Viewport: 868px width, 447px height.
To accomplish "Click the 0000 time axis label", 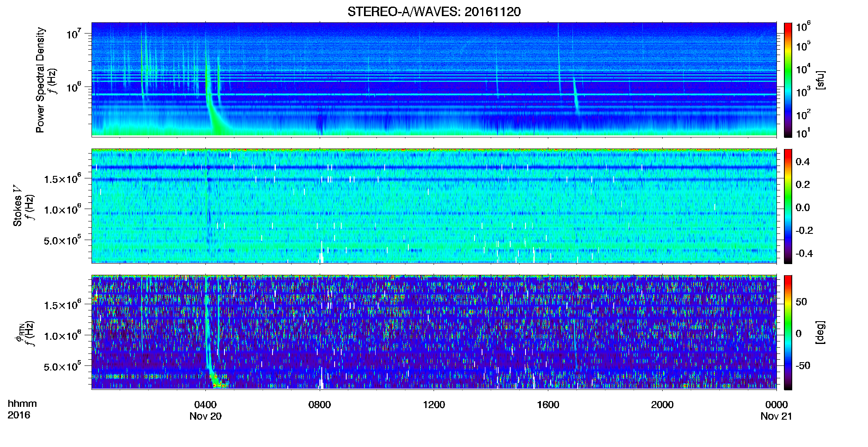I will point(776,405).
